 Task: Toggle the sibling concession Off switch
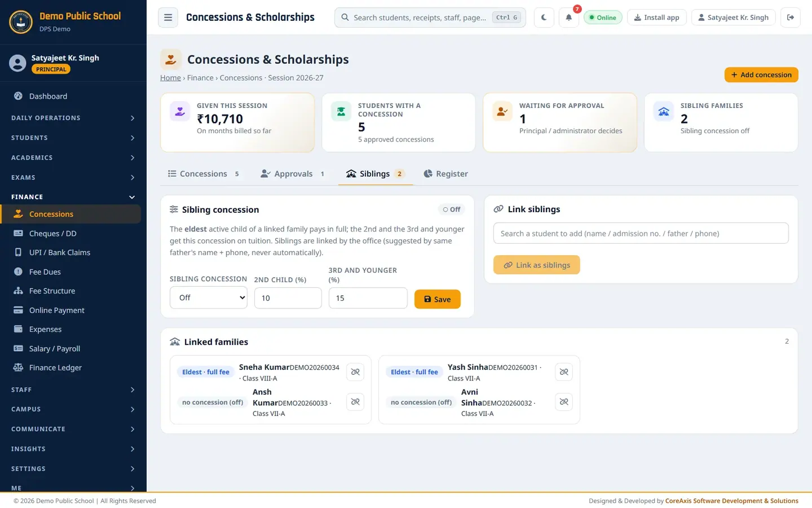452,209
